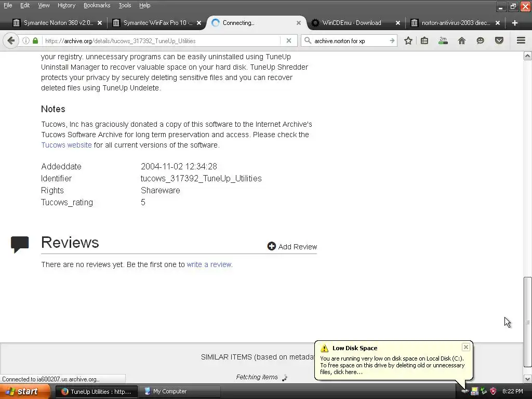Open a new tab with plus button
Screen dimensions: 532x399
[x=515, y=23]
